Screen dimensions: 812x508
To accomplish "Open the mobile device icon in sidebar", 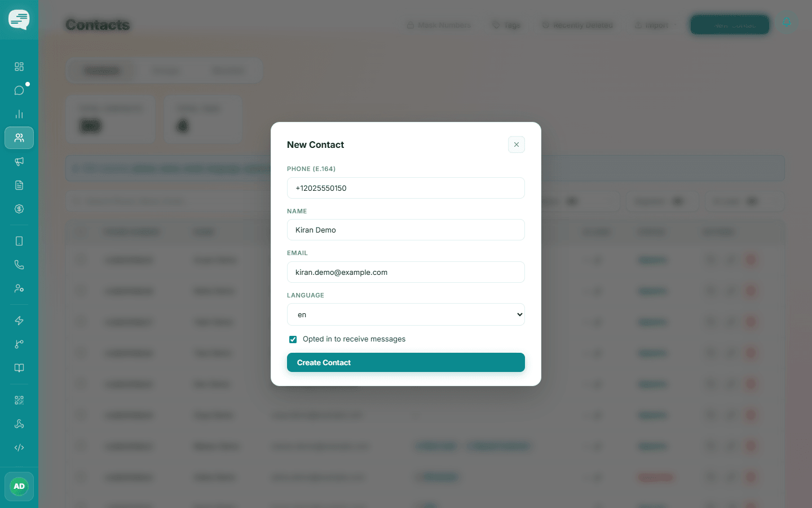I will (19, 241).
